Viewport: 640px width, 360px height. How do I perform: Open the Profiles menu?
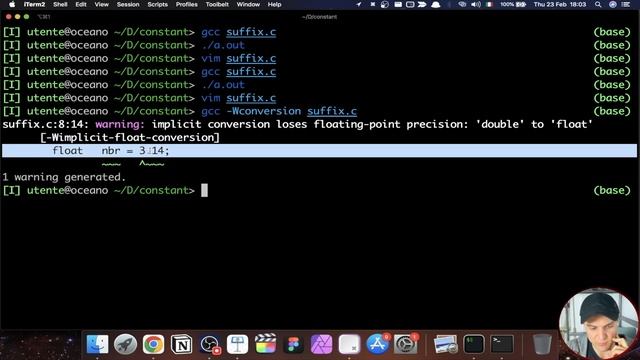(x=187, y=4)
